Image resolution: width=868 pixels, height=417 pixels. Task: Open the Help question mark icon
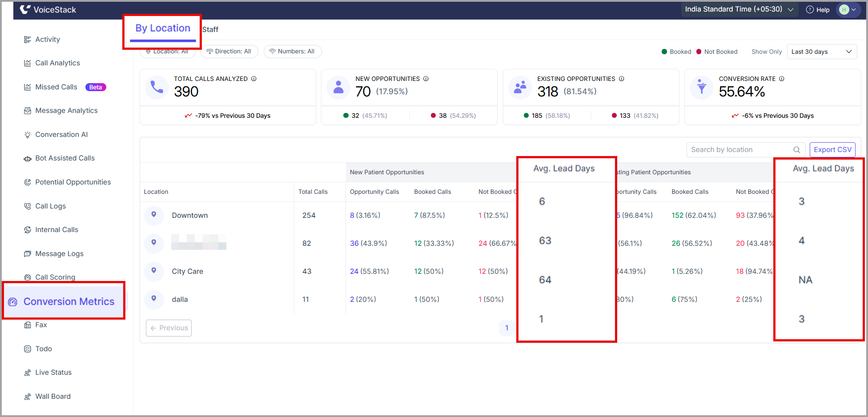[x=810, y=10]
